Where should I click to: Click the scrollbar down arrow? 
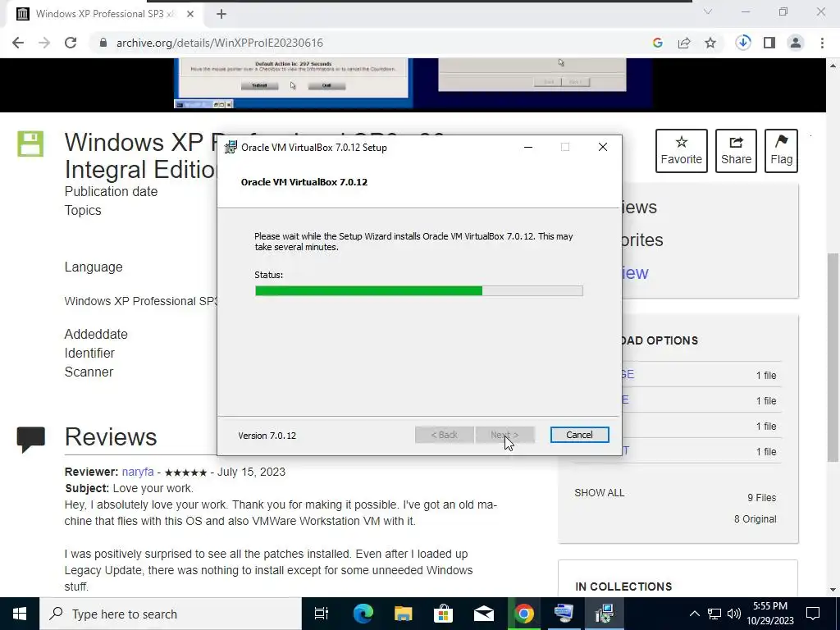click(833, 590)
